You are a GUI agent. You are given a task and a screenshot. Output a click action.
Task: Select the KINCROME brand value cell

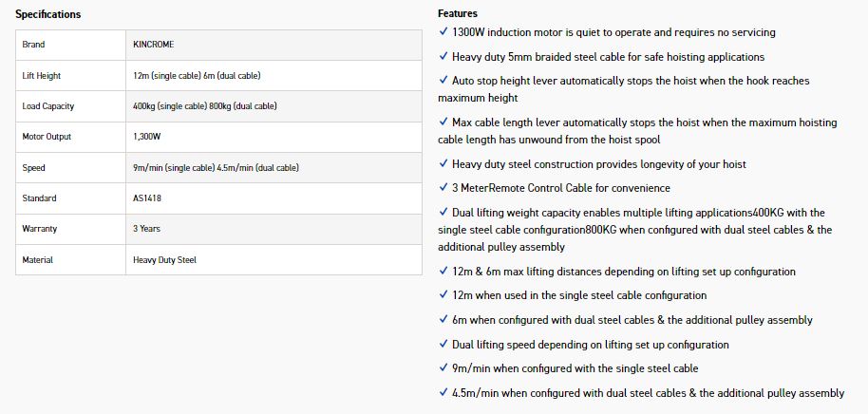tap(155, 45)
